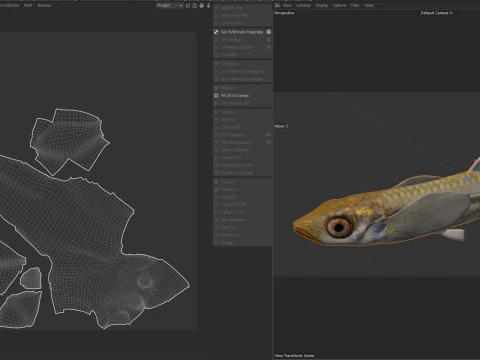
Task: Open the Options menu in viewport
Action: pyautogui.click(x=339, y=5)
